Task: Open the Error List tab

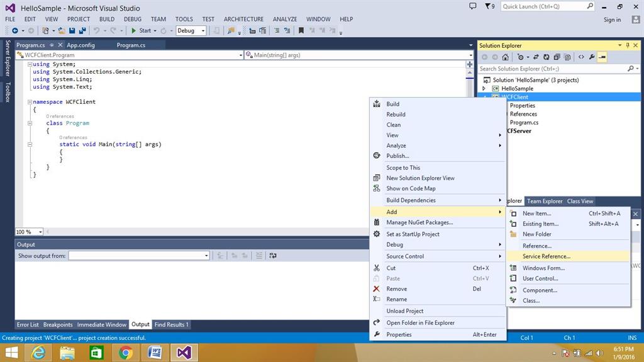Action: [x=28, y=325]
